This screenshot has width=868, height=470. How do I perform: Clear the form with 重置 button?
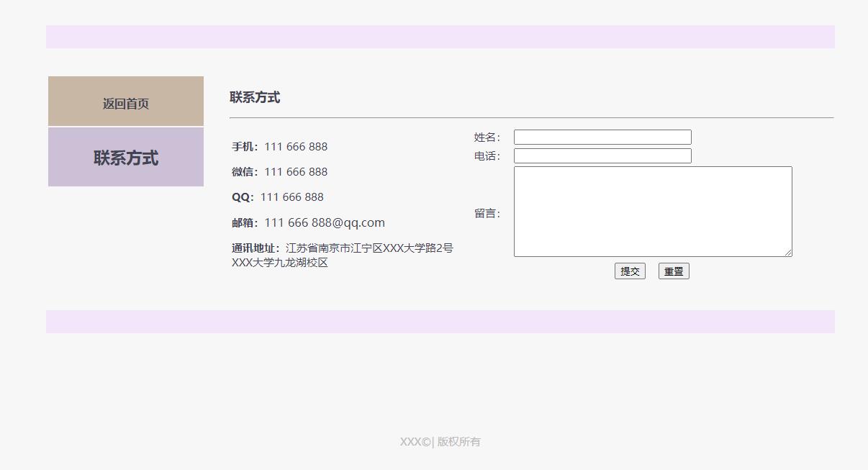(x=674, y=271)
